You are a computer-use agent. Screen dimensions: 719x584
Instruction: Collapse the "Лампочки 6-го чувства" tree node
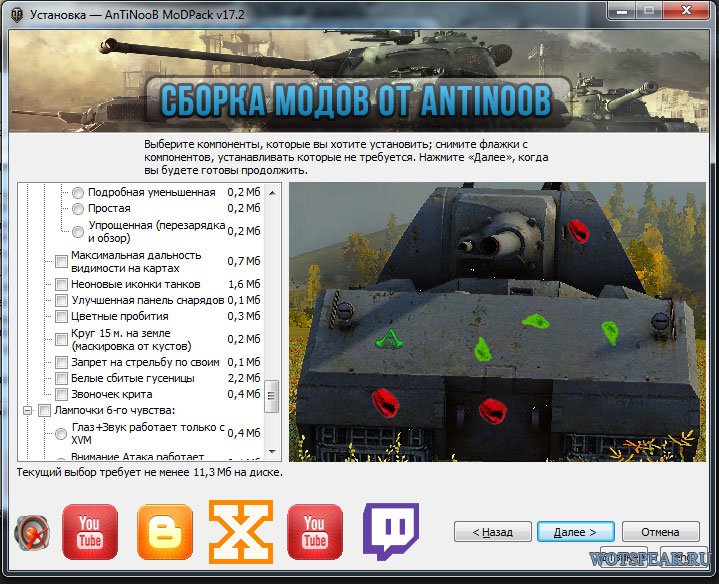tap(27, 411)
